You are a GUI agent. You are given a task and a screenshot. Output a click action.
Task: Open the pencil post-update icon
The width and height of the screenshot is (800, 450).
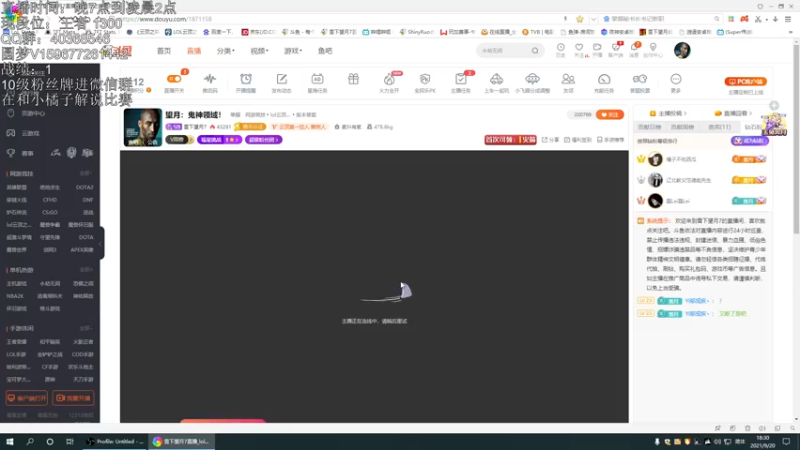tap(282, 79)
